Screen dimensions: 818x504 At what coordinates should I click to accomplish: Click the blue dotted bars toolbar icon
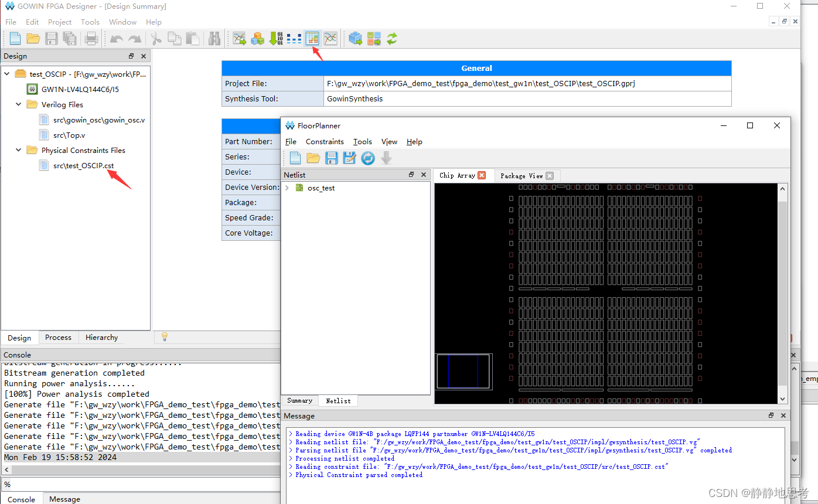coord(294,39)
